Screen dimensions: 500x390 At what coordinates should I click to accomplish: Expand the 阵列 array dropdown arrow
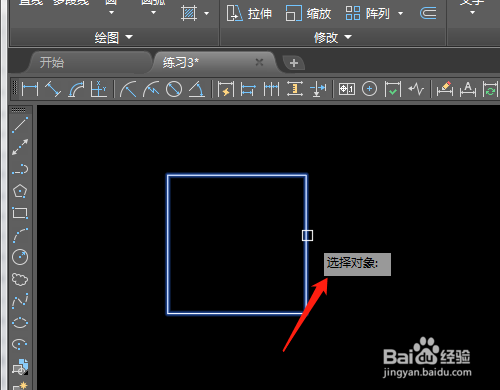(x=400, y=14)
